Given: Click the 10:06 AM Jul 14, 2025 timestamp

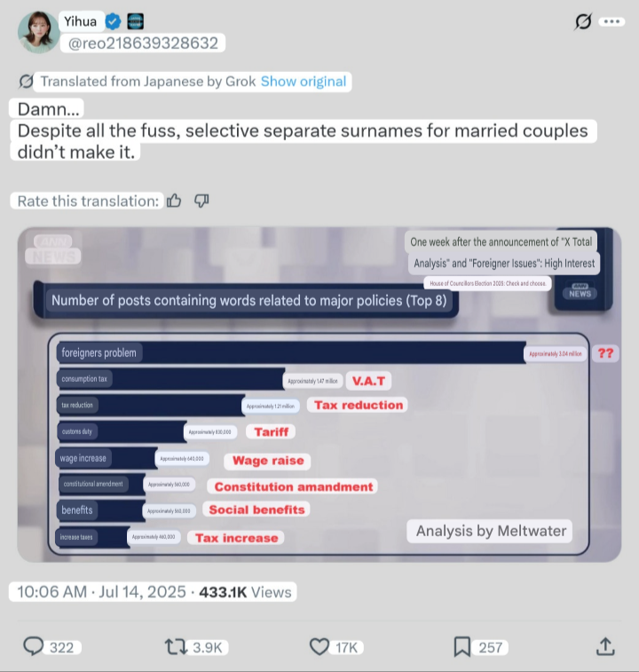Looking at the screenshot, I should tap(101, 592).
